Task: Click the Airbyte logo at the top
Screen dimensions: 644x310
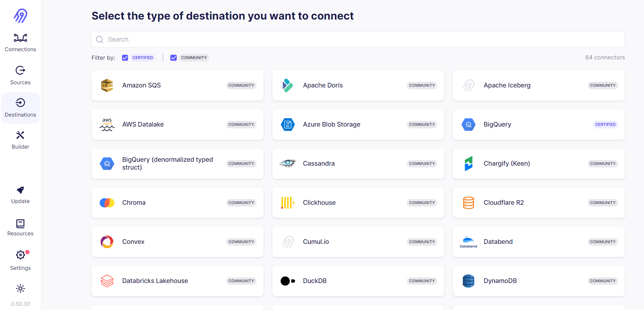Action: [x=20, y=16]
